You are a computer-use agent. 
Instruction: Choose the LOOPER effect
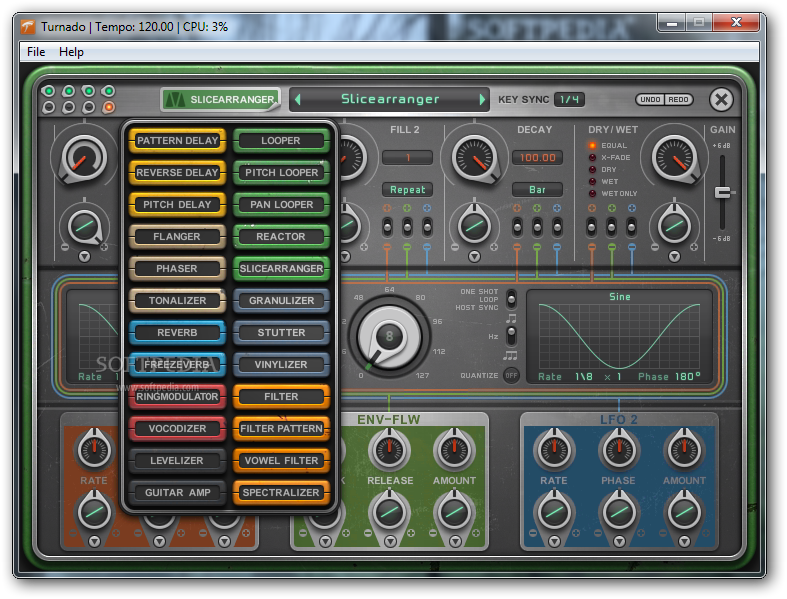[x=281, y=141]
